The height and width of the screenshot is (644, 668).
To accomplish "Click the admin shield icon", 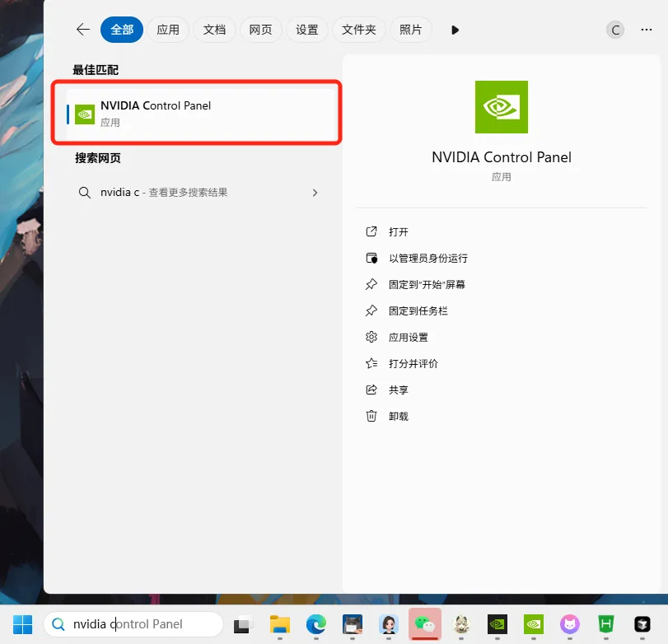I will click(x=371, y=258).
